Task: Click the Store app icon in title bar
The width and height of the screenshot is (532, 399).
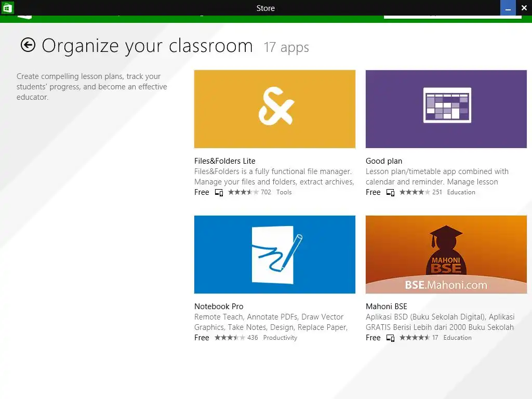Action: [7, 7]
